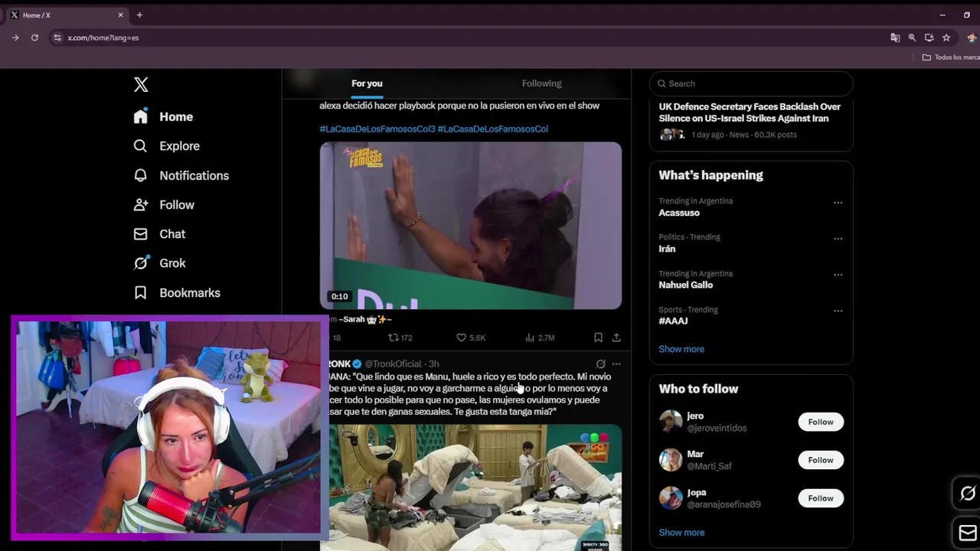Open TRONK profile handle @TronkOficial

click(x=393, y=364)
